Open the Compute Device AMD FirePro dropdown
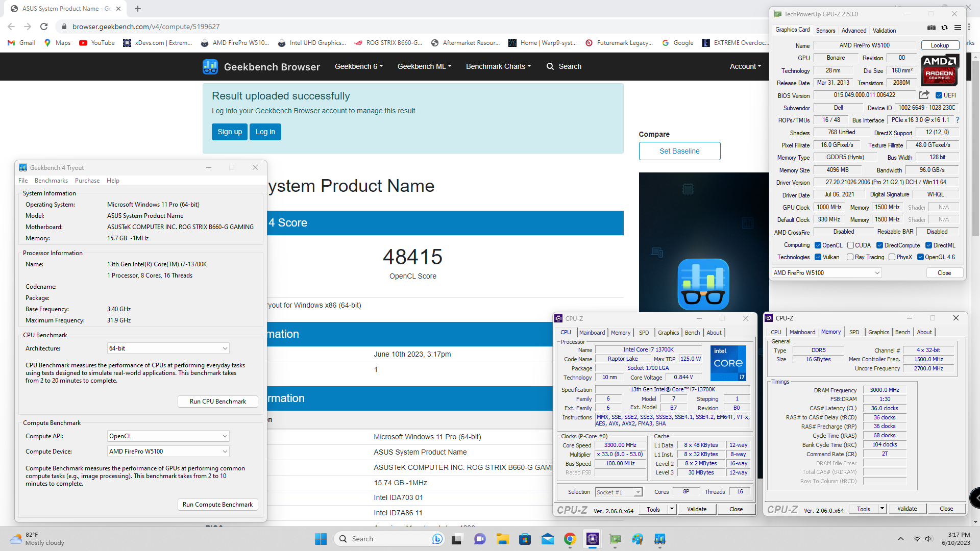 click(x=168, y=452)
